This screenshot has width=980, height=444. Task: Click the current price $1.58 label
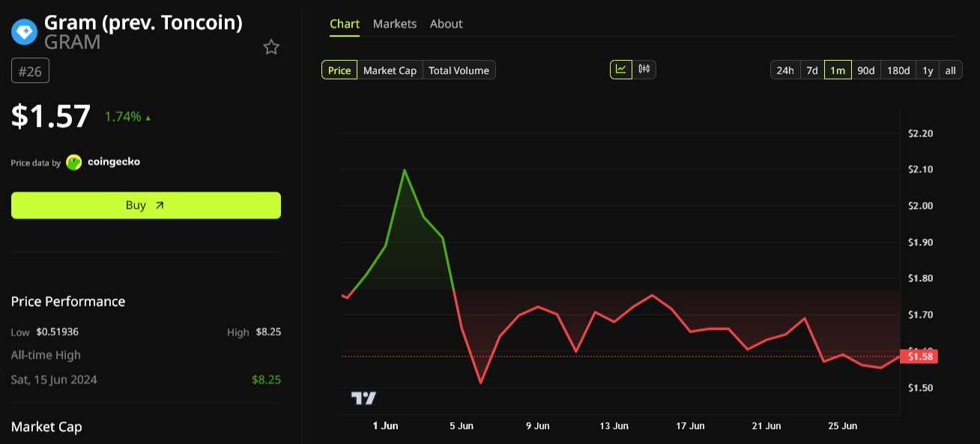coord(919,356)
